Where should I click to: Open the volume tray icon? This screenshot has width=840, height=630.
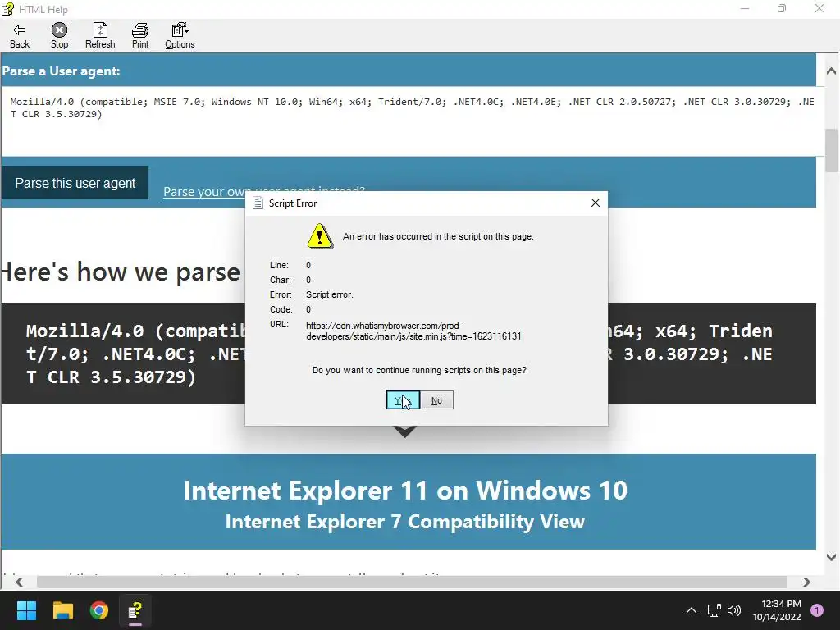click(x=734, y=610)
